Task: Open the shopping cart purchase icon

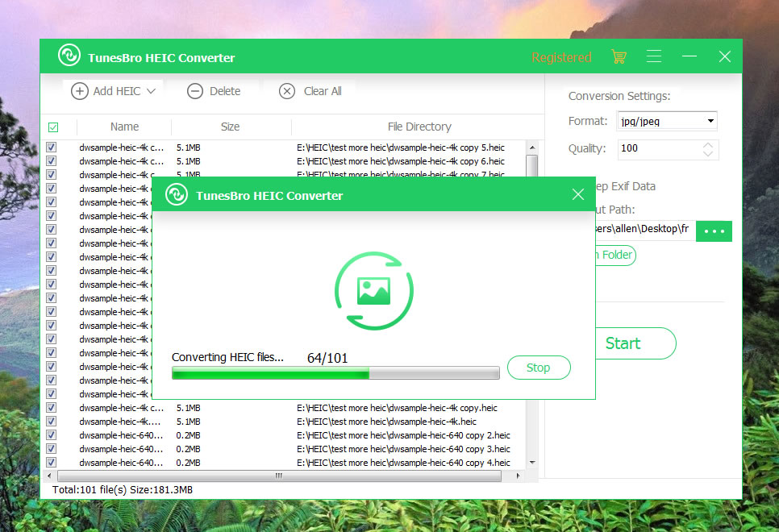Action: click(x=619, y=56)
